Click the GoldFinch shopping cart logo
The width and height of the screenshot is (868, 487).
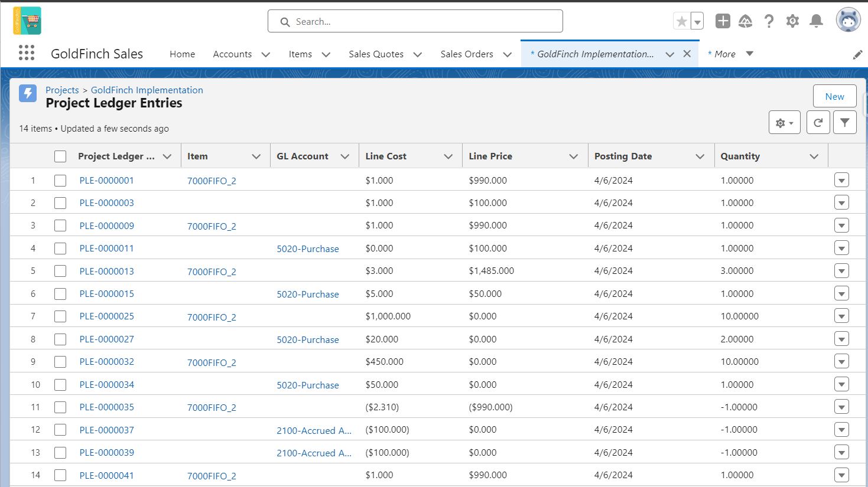[27, 21]
